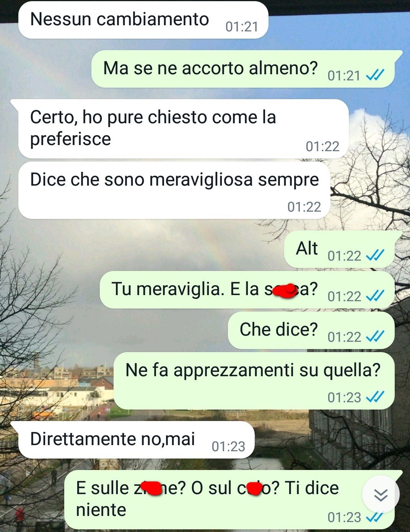Tap the 'Che dice?' message bubble

(311, 330)
